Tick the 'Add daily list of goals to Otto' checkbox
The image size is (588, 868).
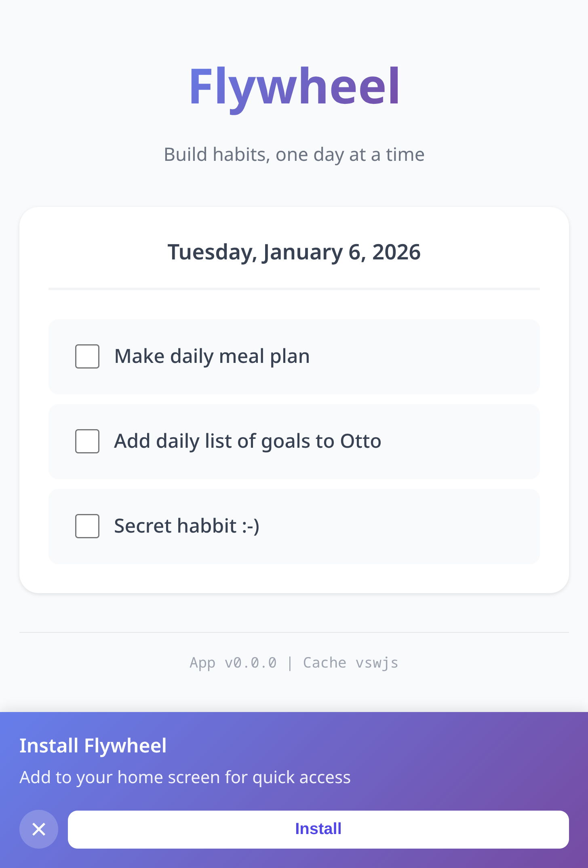[x=87, y=441]
